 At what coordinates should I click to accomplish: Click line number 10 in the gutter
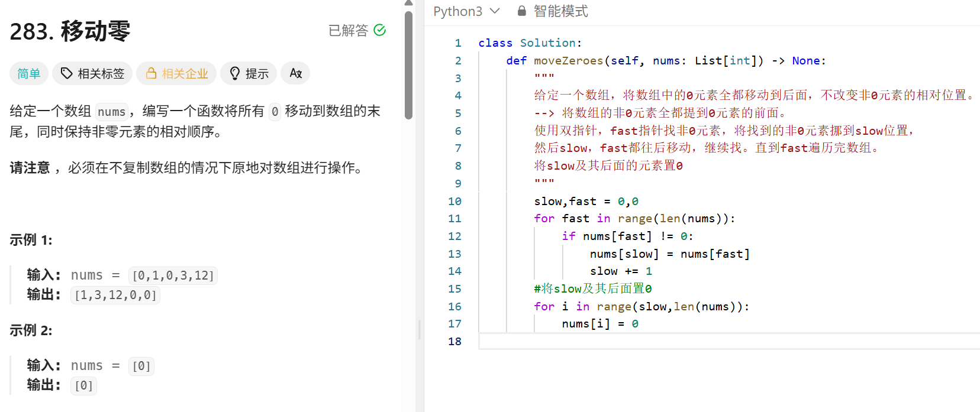point(454,202)
